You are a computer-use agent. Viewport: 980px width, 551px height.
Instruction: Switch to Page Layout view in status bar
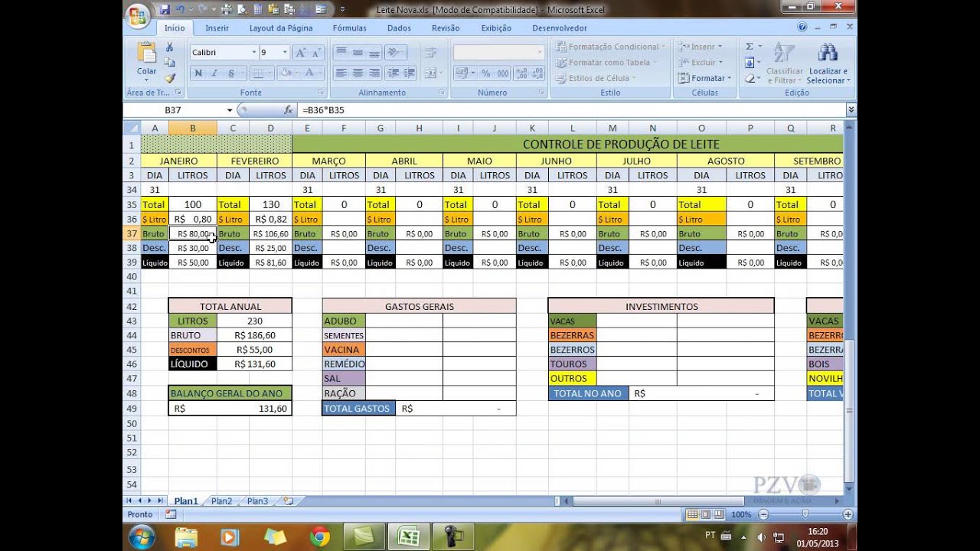click(706, 514)
